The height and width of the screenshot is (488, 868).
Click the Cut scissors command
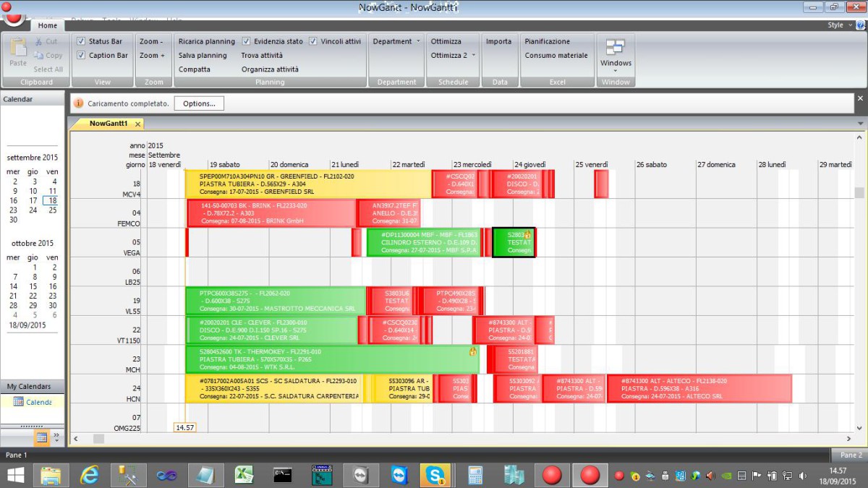click(46, 41)
